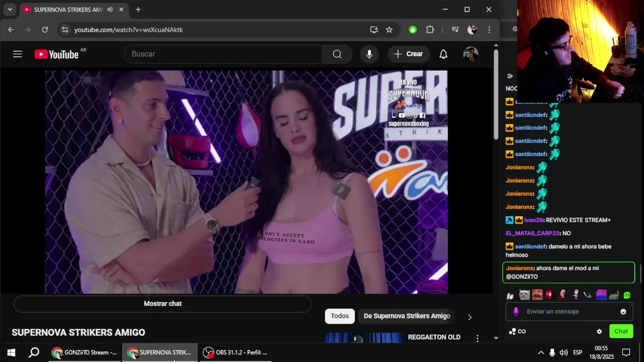This screenshot has width=644, height=362.
Task: Click purple microphone icon in chat input
Action: tap(516, 311)
